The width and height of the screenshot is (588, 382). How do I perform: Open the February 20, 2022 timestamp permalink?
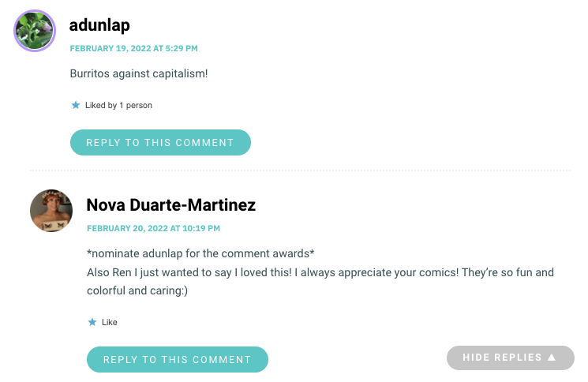tap(153, 228)
